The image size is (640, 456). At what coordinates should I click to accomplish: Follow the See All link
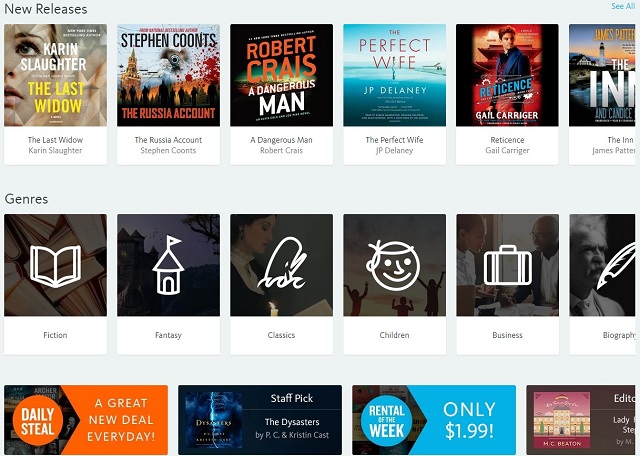pyautogui.click(x=623, y=6)
